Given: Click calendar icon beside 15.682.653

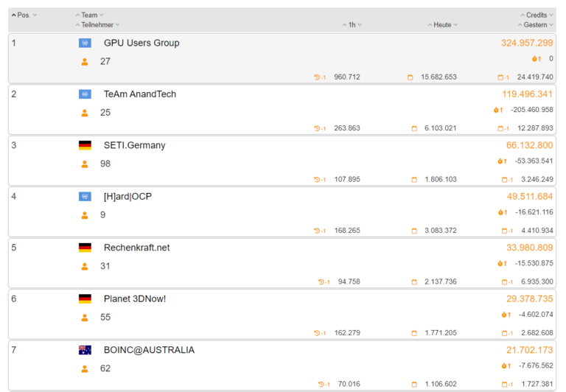Looking at the screenshot, I should pos(410,77).
